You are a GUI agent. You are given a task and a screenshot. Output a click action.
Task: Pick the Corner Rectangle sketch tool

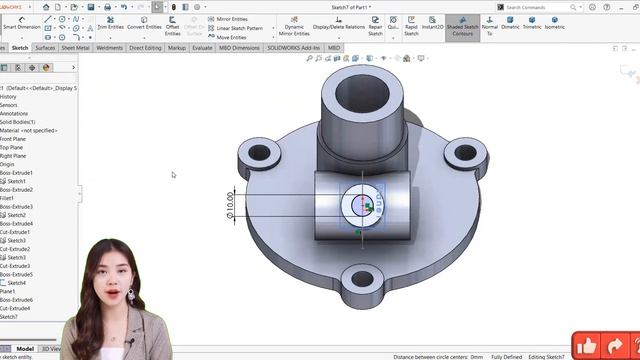coord(48,28)
